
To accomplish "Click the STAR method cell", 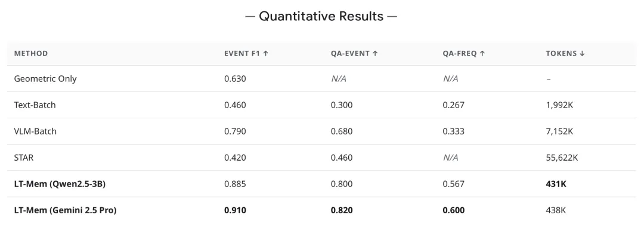I will pos(24,158).
